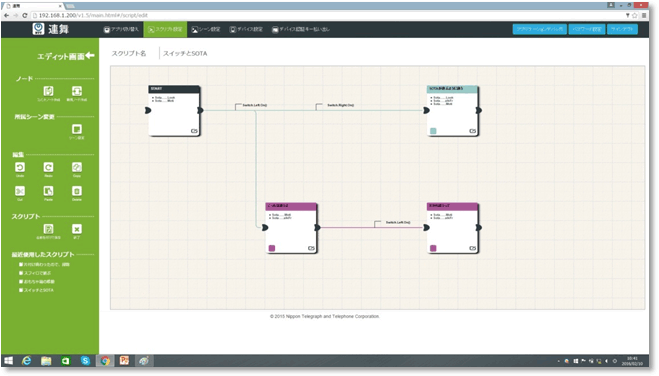Screen dimensions: 659x376
Task: Click the サインアウト button at top right
Action: (622, 29)
